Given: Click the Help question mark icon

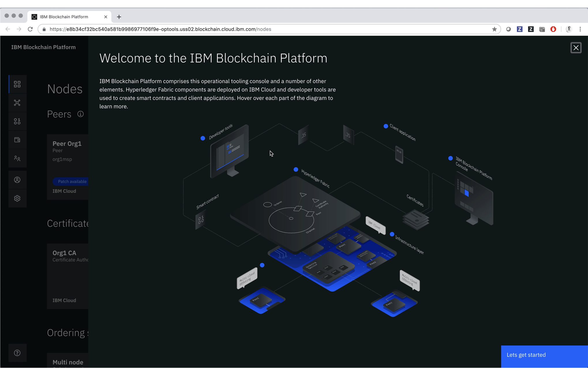Looking at the screenshot, I should click(17, 353).
